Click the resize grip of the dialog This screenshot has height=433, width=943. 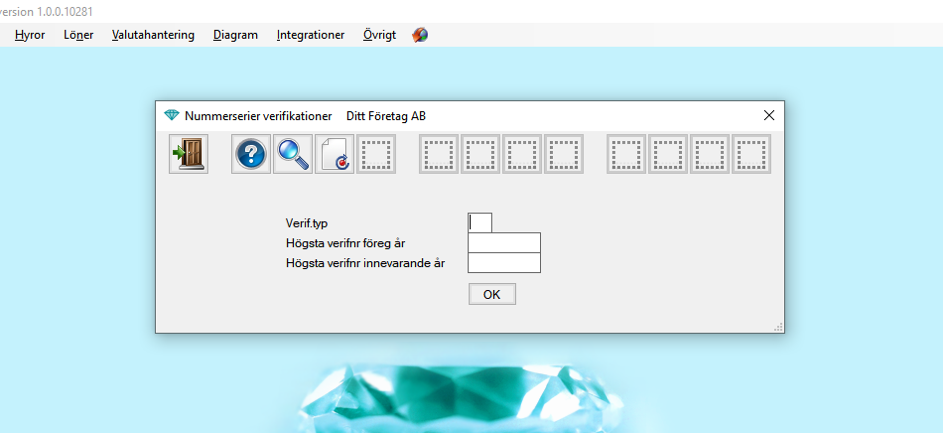(x=778, y=327)
